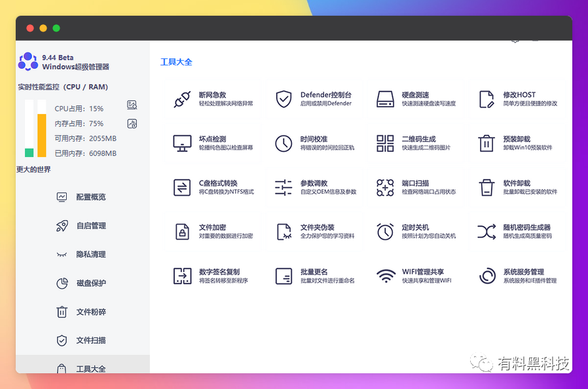Open 定时关机 alarm clock icon
The width and height of the screenshot is (588, 389).
(x=385, y=231)
